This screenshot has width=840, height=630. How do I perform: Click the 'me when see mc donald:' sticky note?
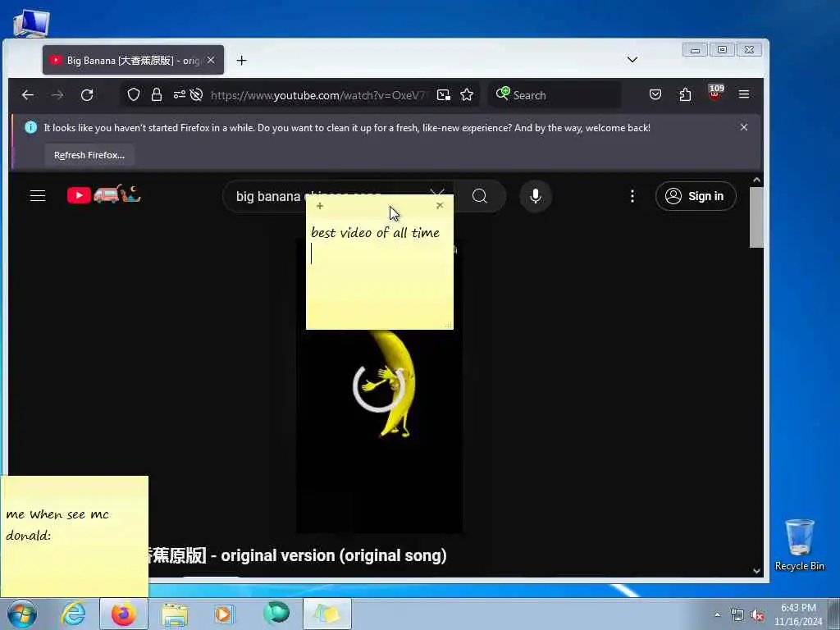click(x=74, y=536)
